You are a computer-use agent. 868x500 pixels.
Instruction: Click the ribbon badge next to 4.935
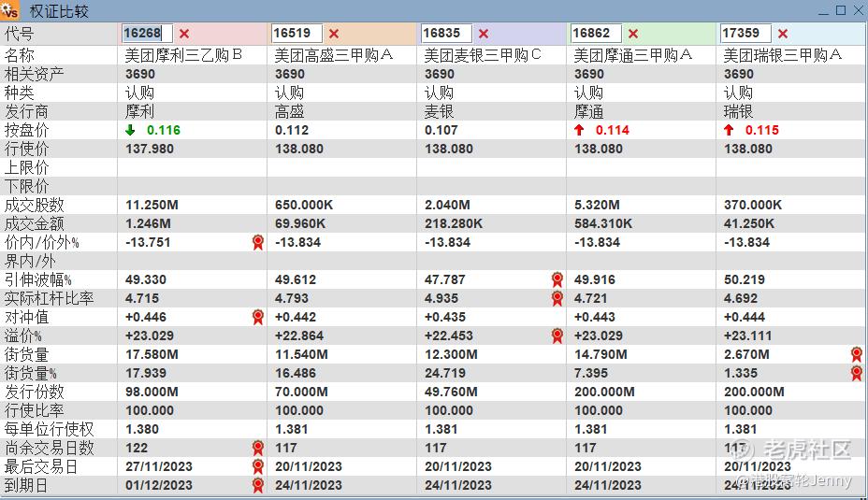(557, 298)
